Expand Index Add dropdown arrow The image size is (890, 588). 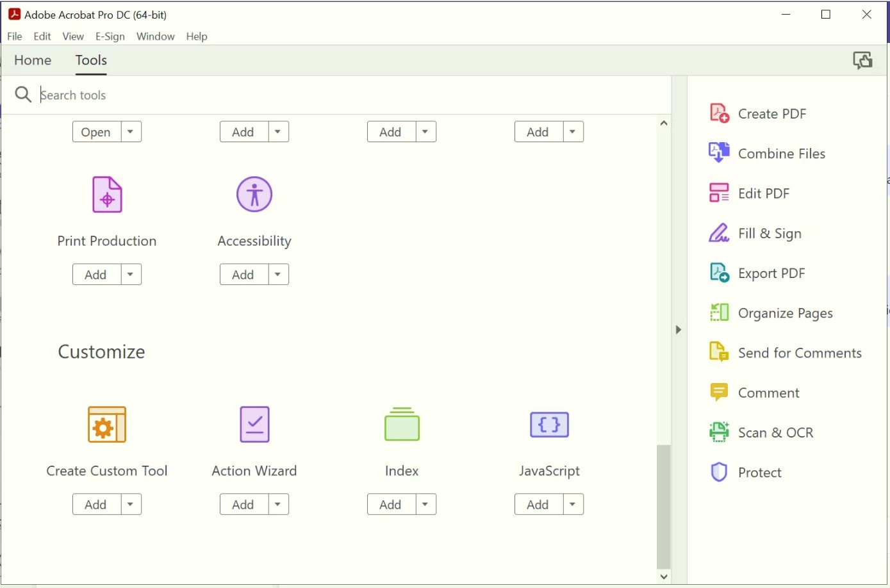pyautogui.click(x=425, y=504)
